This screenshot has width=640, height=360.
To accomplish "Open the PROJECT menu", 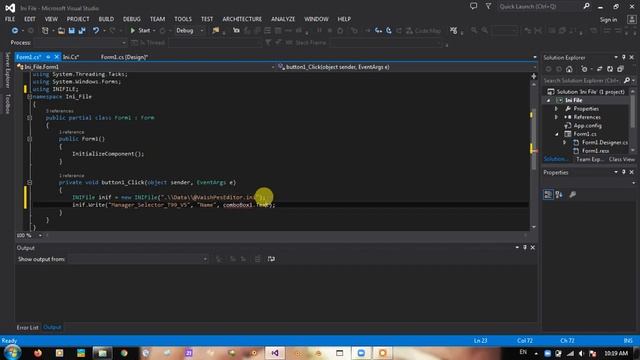I will pyautogui.click(x=78, y=19).
